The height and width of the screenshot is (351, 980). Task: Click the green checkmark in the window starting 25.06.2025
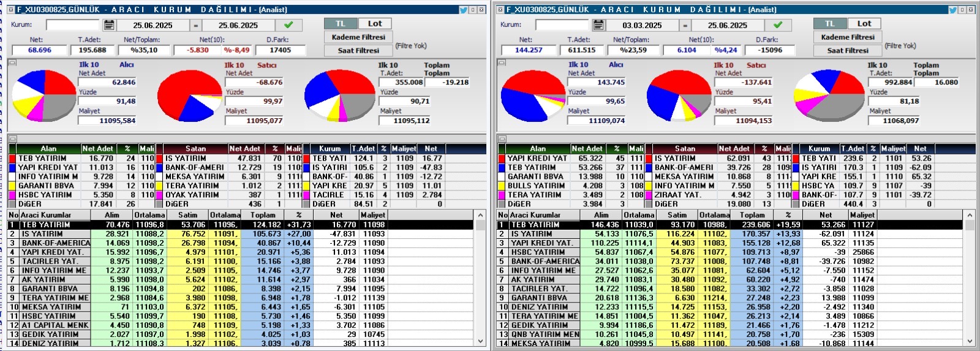288,25
